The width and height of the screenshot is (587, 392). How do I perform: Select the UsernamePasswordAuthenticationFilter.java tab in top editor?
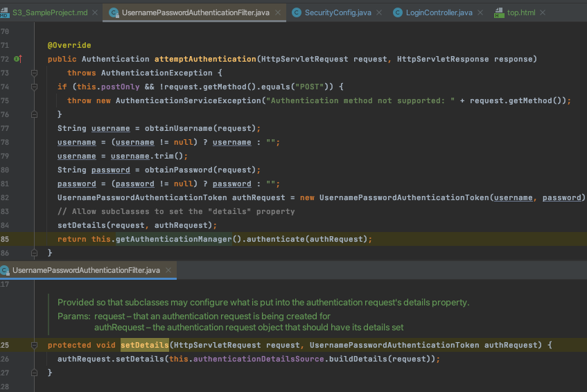(195, 12)
